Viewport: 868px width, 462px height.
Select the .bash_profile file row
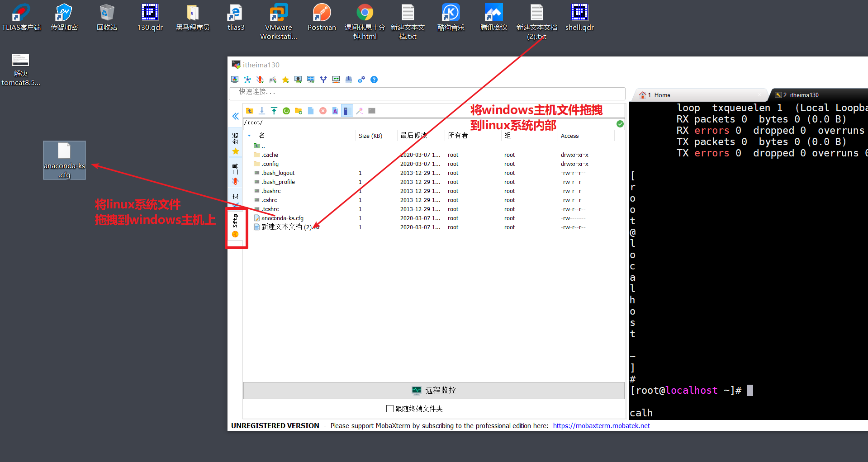[x=433, y=182]
